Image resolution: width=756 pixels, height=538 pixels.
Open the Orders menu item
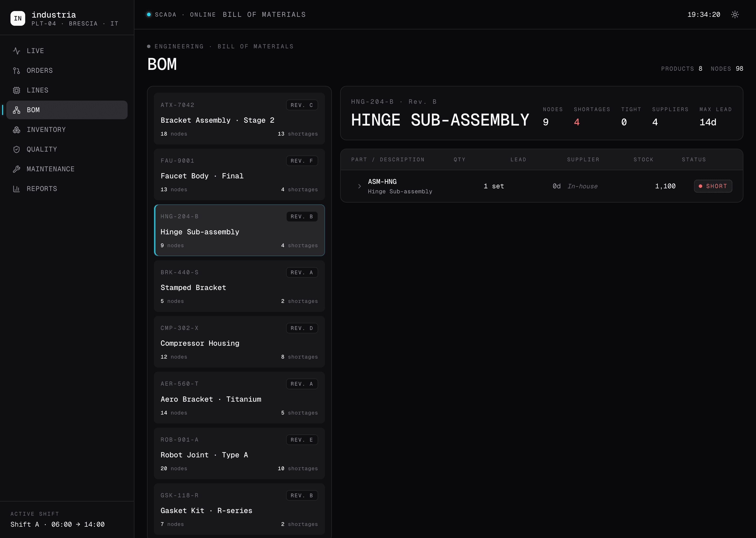67,71
